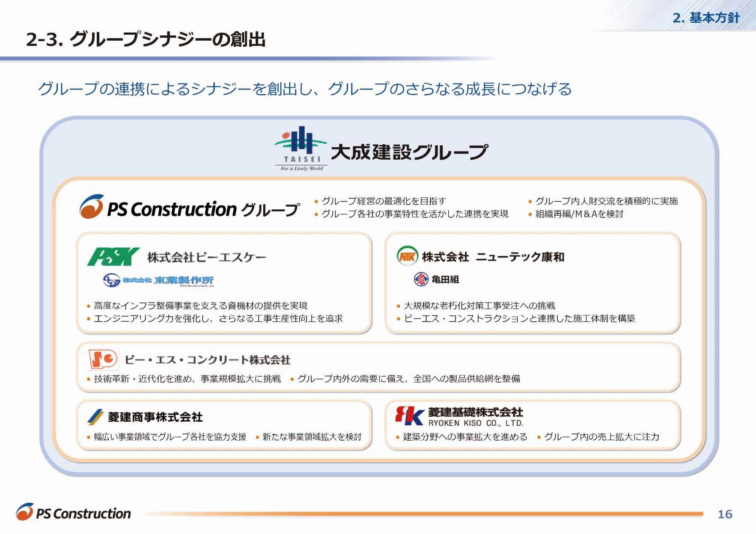
Task: Click the 東業製作所 blue logo
Action: coord(158,280)
